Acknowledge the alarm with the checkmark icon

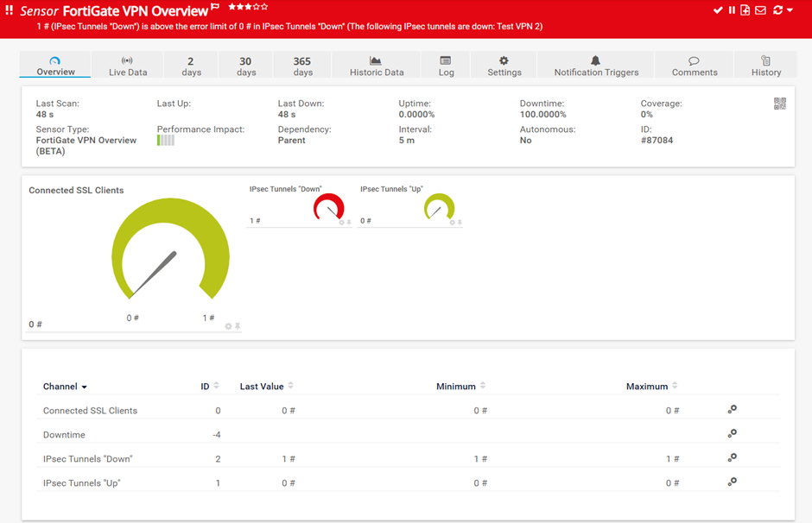coord(718,10)
